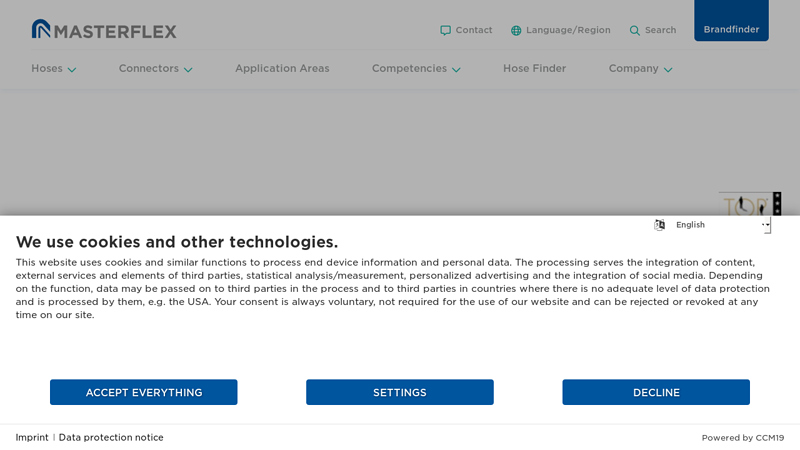Expand the Hoses menu chevron

coord(72,70)
